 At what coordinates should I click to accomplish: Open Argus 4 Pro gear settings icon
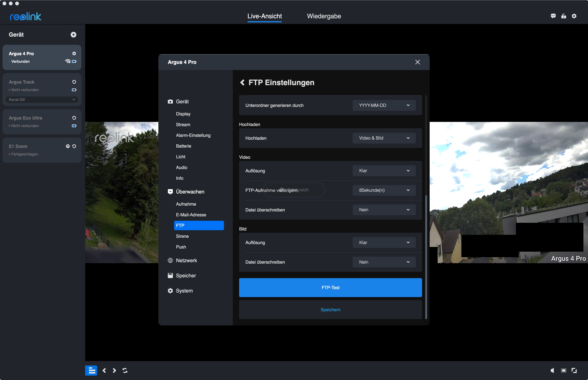click(74, 54)
